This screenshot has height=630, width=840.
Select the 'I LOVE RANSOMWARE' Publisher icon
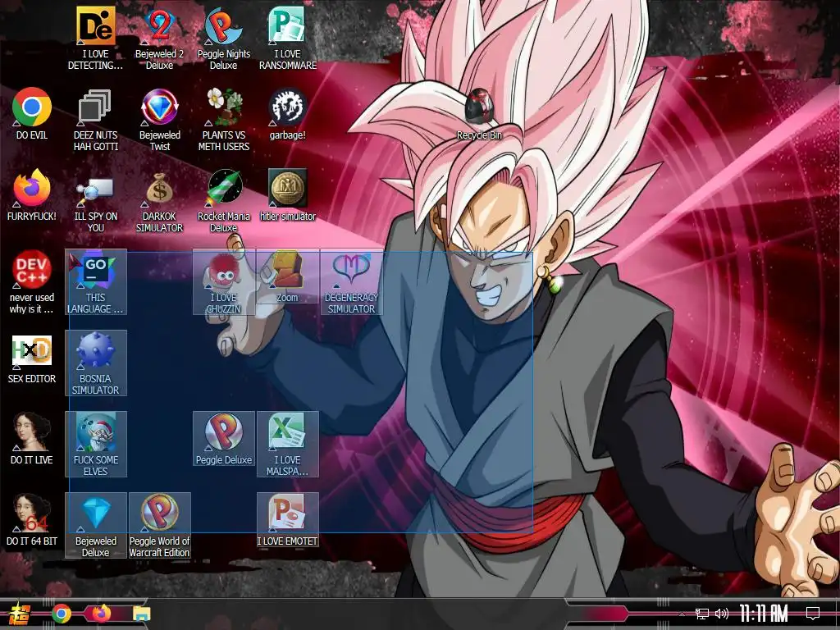288,39
